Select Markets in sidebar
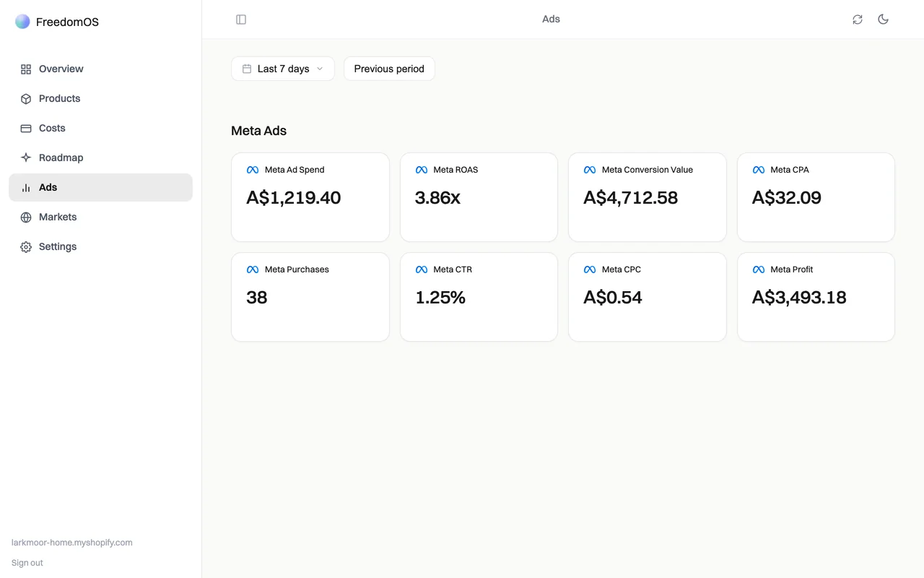Image resolution: width=924 pixels, height=578 pixels. pyautogui.click(x=100, y=217)
